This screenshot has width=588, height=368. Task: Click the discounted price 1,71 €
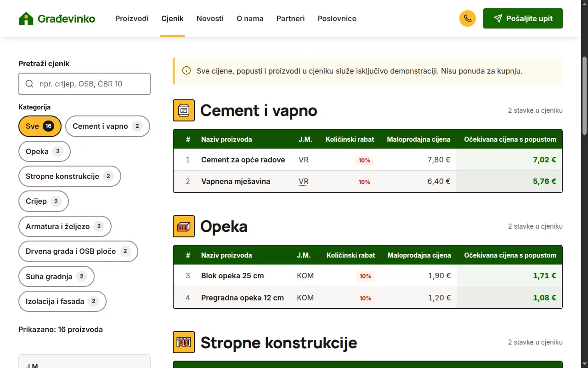[x=544, y=276]
